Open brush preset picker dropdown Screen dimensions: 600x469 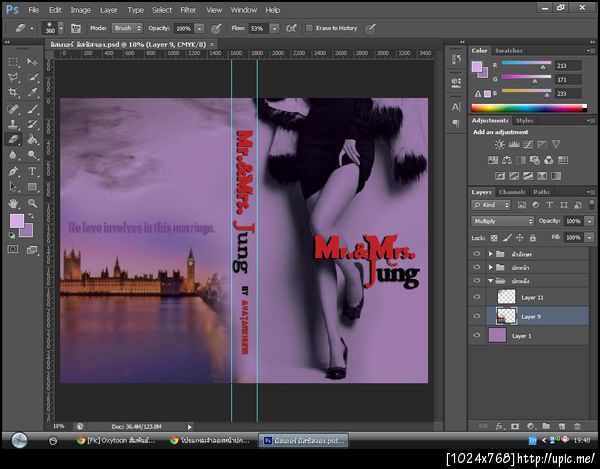pyautogui.click(x=61, y=28)
